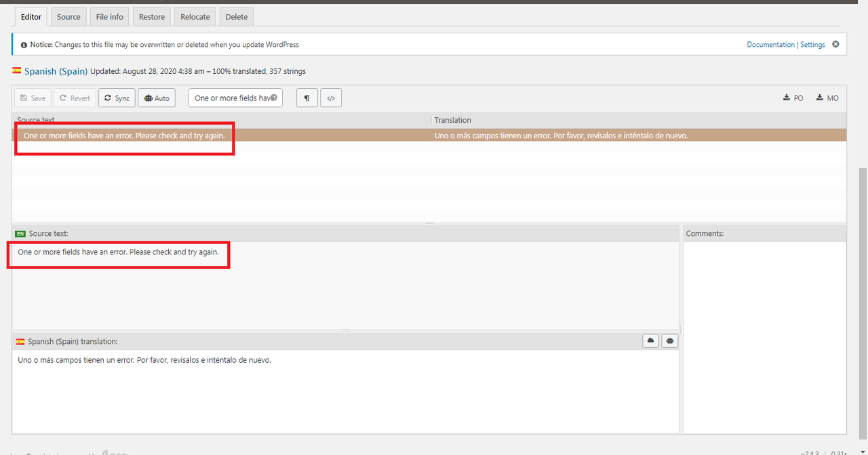Download the PO file

point(793,98)
